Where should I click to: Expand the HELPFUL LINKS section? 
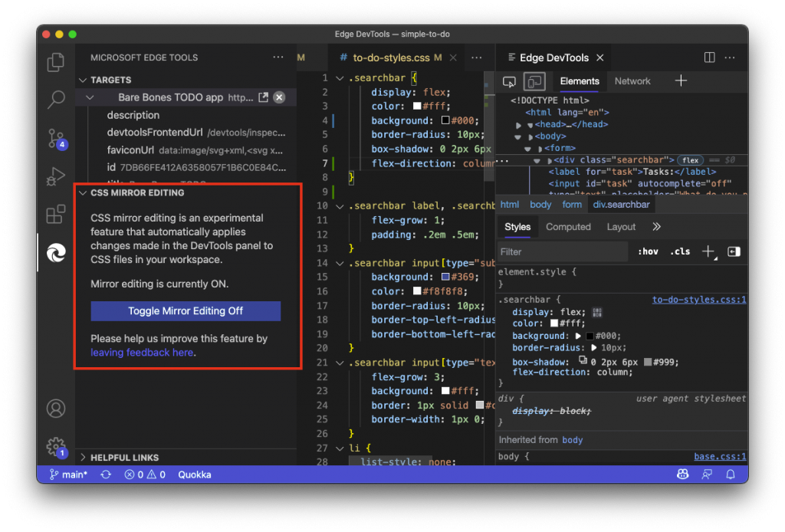click(x=83, y=458)
